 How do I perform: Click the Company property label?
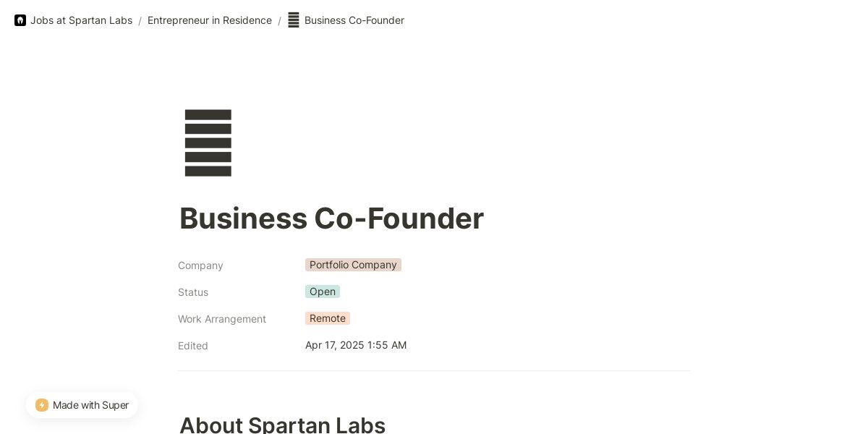point(200,265)
